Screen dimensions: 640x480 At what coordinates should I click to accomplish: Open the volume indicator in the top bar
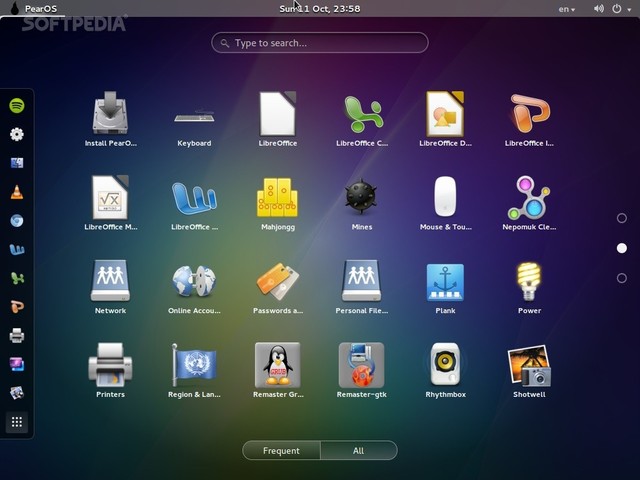(x=599, y=8)
